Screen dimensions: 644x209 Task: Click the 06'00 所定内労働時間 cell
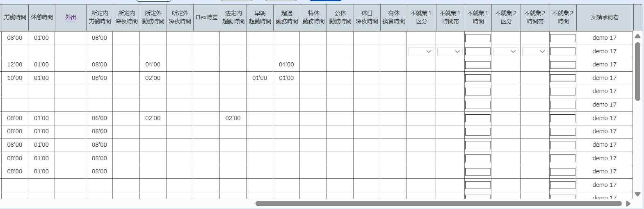pos(99,118)
